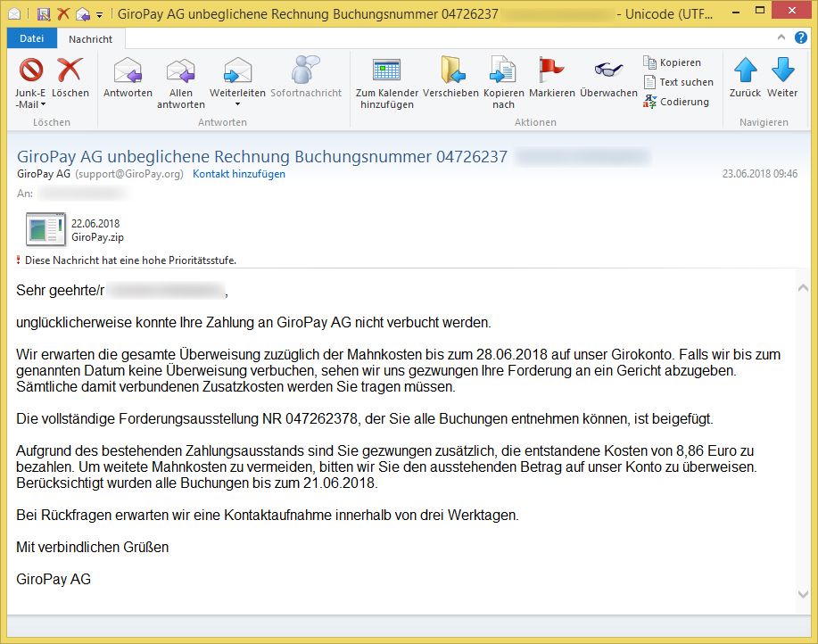Open the Datei tab

click(x=32, y=38)
